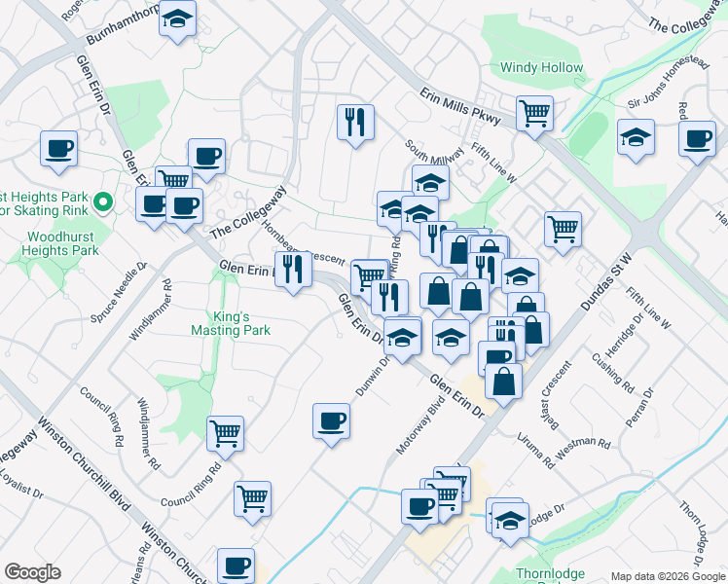Click the shopping cart marker on Erin Mills Pkwy
This screenshot has height=584, width=728.
pyautogui.click(x=535, y=115)
